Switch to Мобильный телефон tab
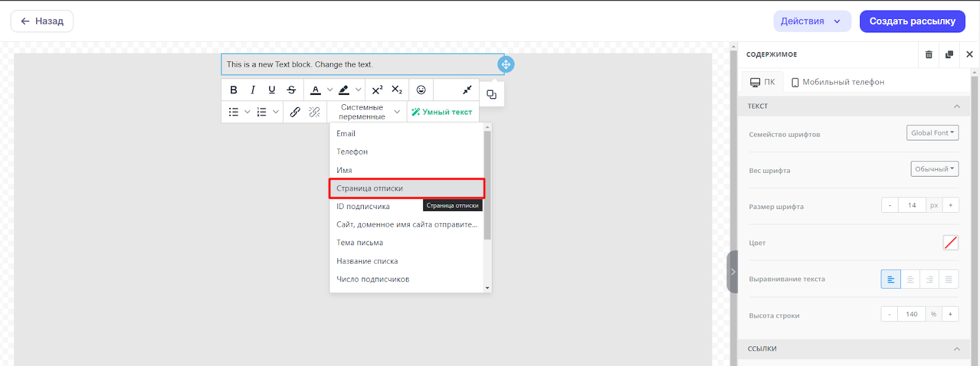This screenshot has width=980, height=366. click(837, 82)
